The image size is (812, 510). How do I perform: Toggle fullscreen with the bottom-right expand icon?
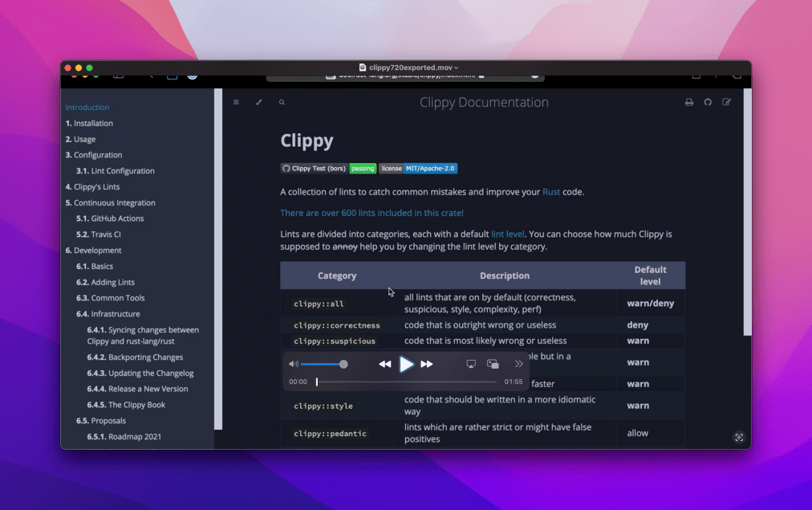pos(738,438)
